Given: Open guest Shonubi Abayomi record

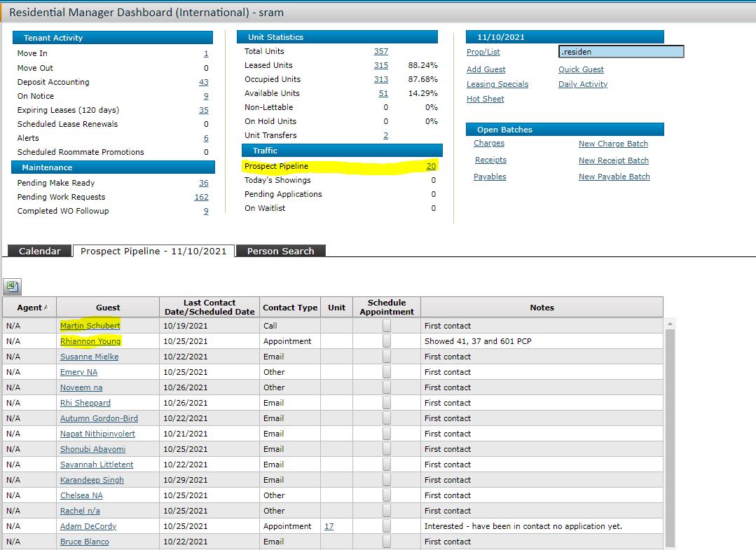Looking at the screenshot, I should [92, 449].
